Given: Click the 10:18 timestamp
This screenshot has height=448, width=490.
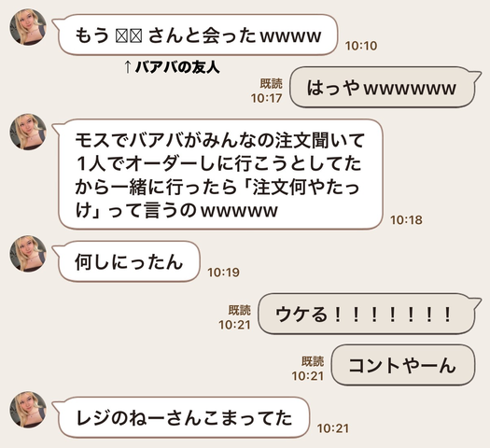Looking at the screenshot, I should [406, 220].
